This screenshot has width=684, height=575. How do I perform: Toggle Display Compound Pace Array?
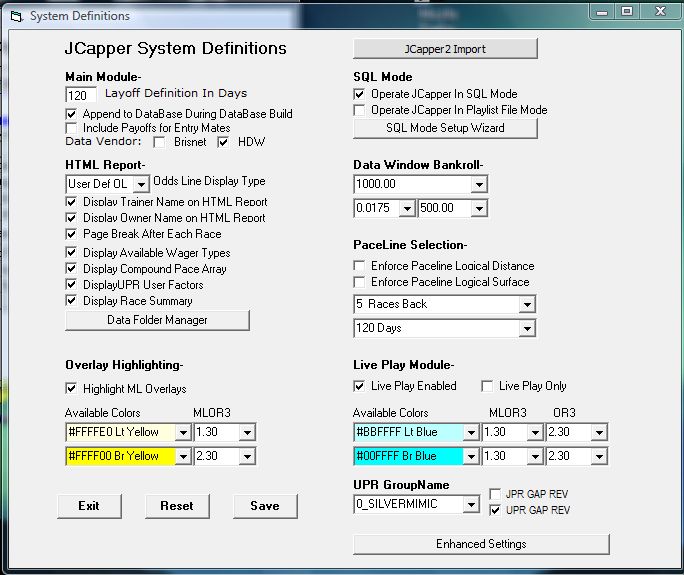pyautogui.click(x=71, y=269)
